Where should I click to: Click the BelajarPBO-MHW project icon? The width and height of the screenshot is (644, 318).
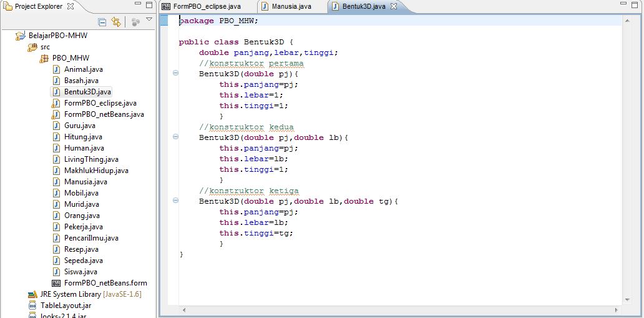pos(21,36)
